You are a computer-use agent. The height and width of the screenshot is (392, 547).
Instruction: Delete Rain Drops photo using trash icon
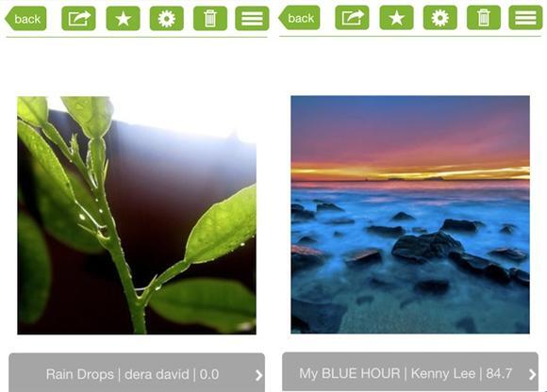click(210, 19)
